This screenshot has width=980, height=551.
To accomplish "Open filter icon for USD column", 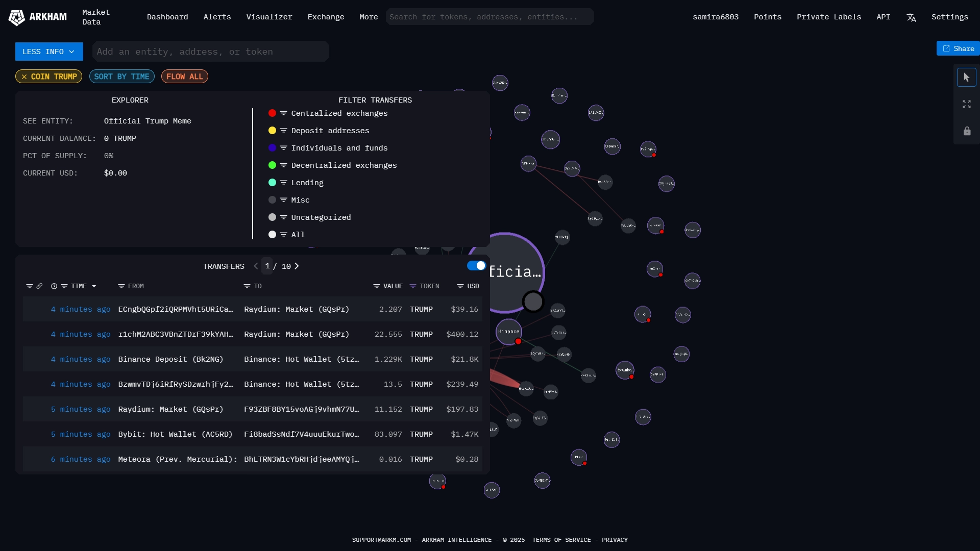I will point(460,287).
